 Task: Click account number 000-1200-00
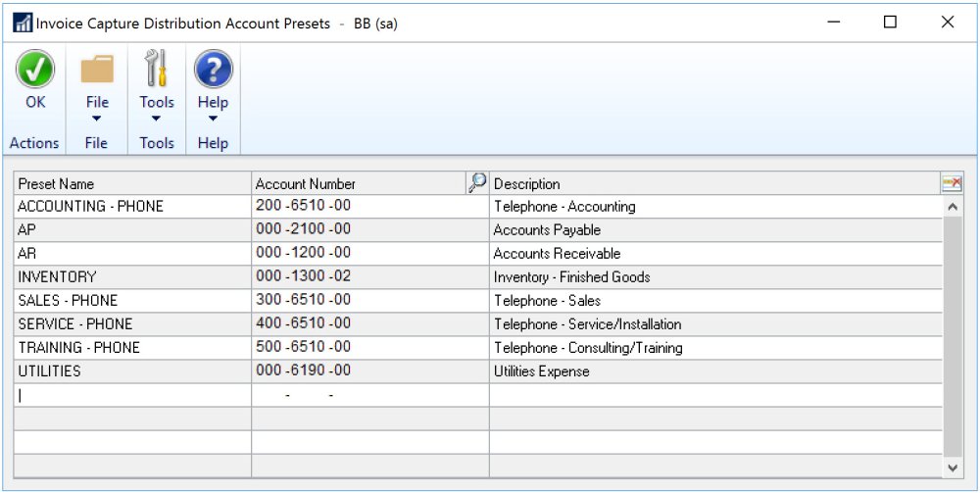click(303, 253)
